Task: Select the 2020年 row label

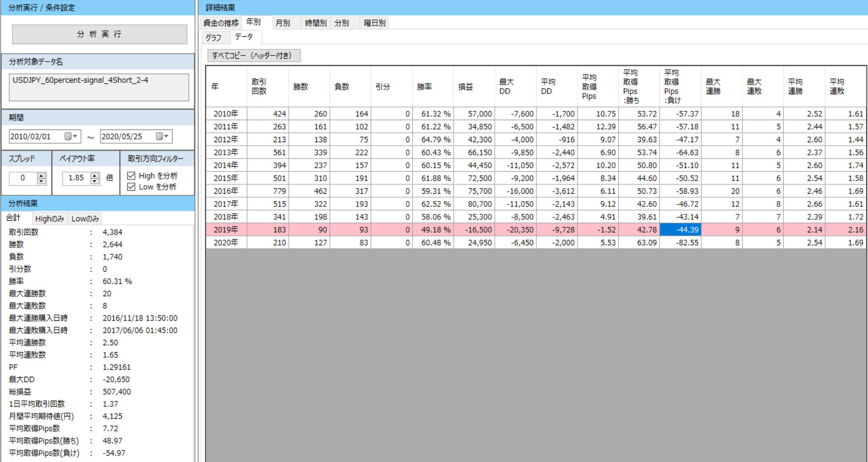Action: click(x=226, y=242)
